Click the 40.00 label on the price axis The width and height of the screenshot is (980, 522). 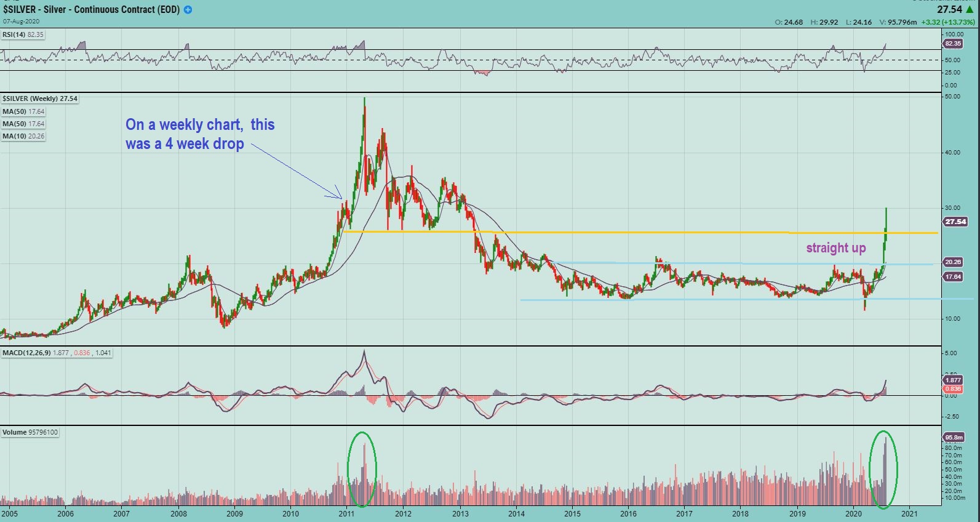pos(952,153)
